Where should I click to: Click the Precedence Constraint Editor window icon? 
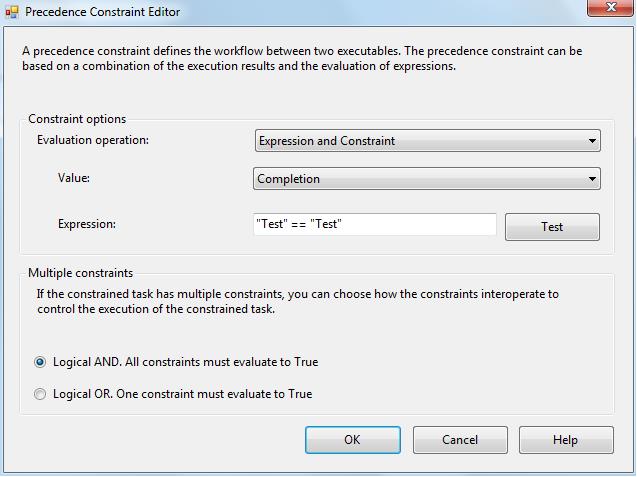point(12,12)
